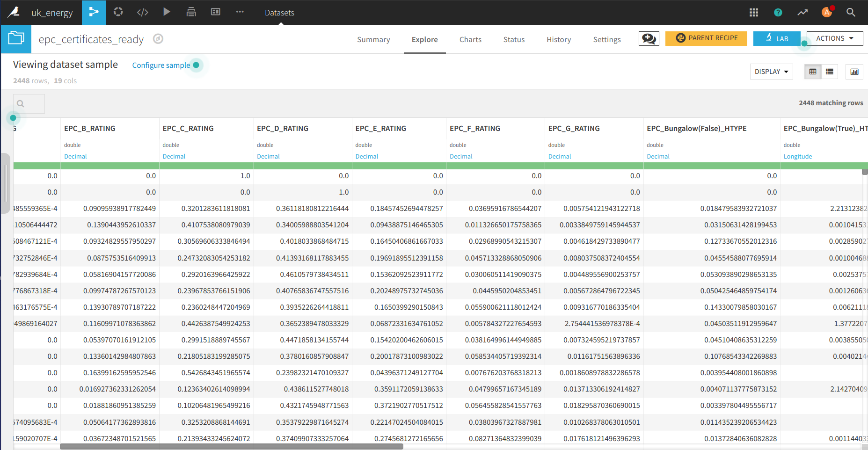Click the horizontal scrollbar at table bottom
868x450 pixels.
[x=232, y=447]
